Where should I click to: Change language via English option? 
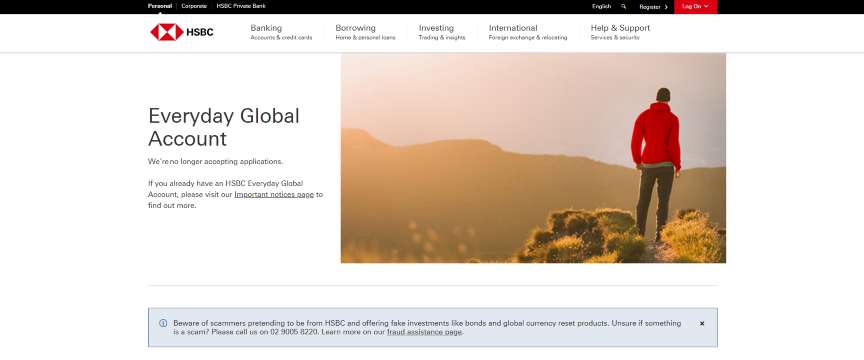click(601, 7)
